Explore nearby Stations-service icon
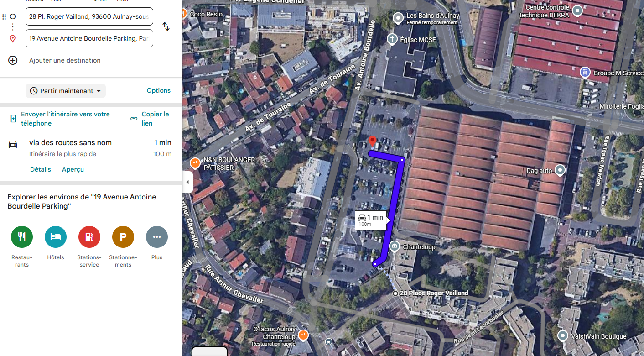 click(89, 237)
